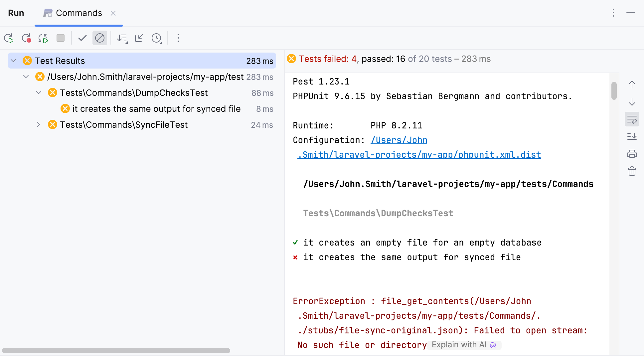This screenshot has height=356, width=644.
Task: Open the phpunit.xml.dist configuration link
Action: [x=419, y=155]
